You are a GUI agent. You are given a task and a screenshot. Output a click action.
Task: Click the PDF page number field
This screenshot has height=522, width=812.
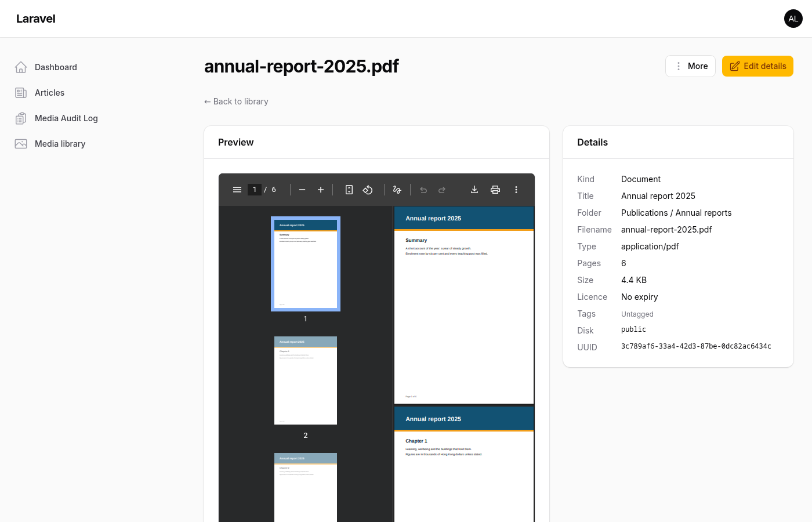[x=255, y=190]
